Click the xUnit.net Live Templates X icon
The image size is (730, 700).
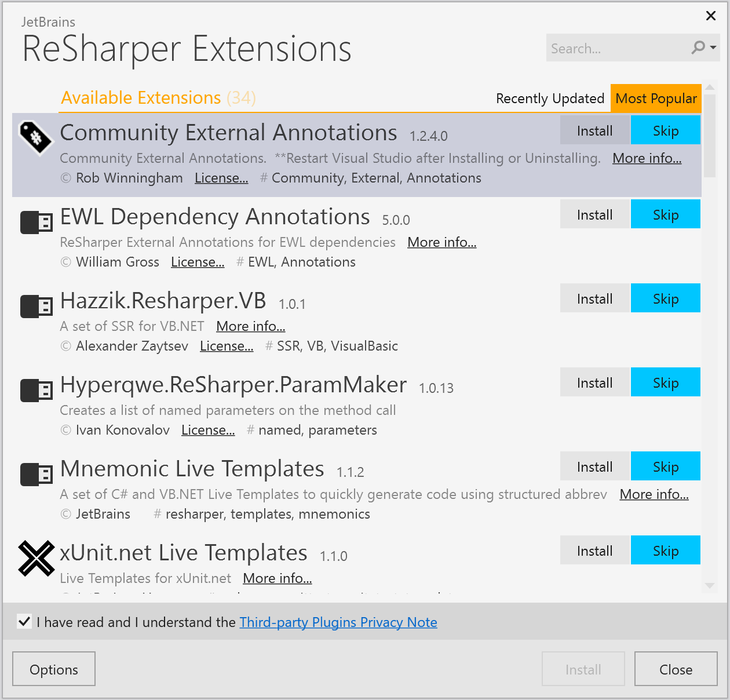[x=36, y=558]
